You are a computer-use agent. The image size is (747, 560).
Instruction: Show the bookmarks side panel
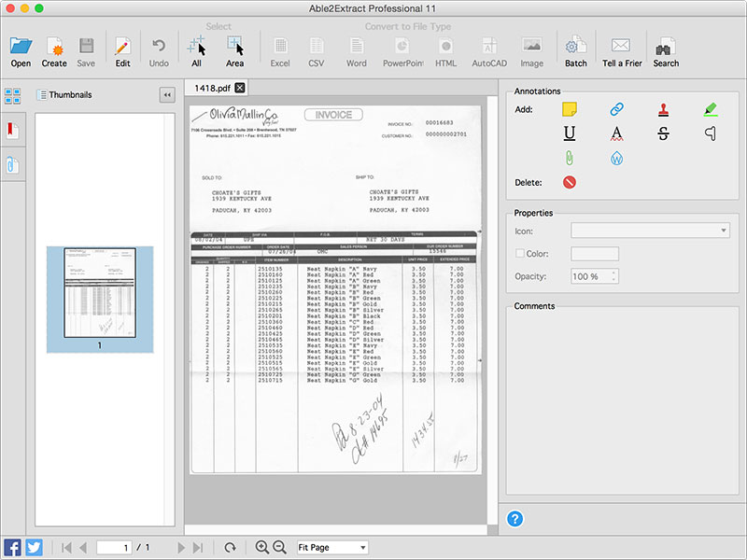point(12,130)
